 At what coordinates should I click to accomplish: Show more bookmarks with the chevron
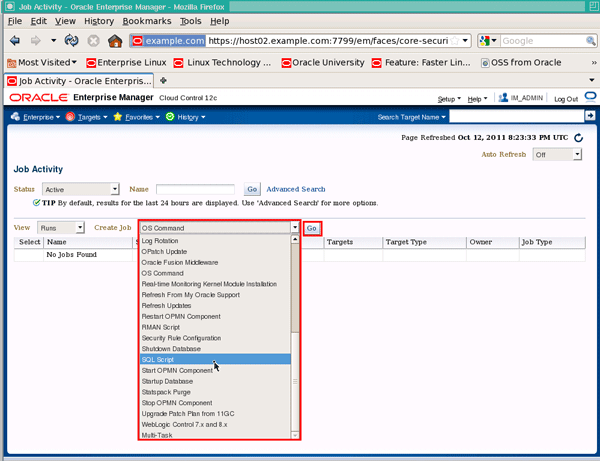click(x=593, y=62)
